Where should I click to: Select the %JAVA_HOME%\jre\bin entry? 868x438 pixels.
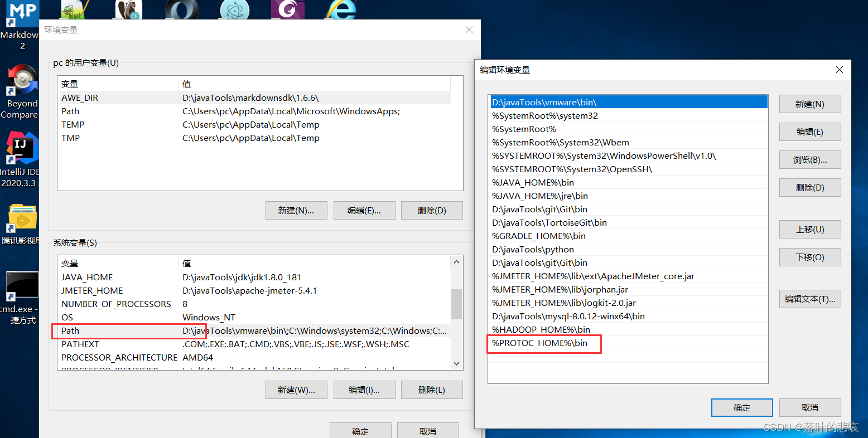[629, 196]
